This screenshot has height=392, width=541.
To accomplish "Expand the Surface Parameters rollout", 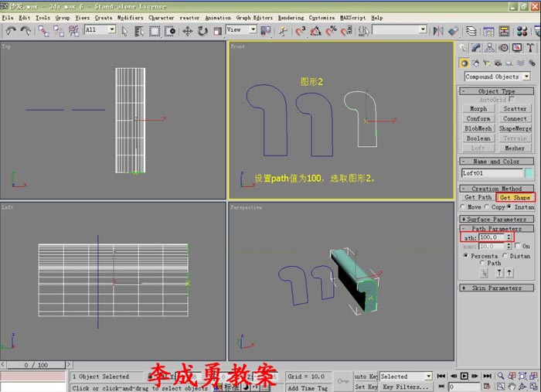I will pyautogui.click(x=496, y=219).
